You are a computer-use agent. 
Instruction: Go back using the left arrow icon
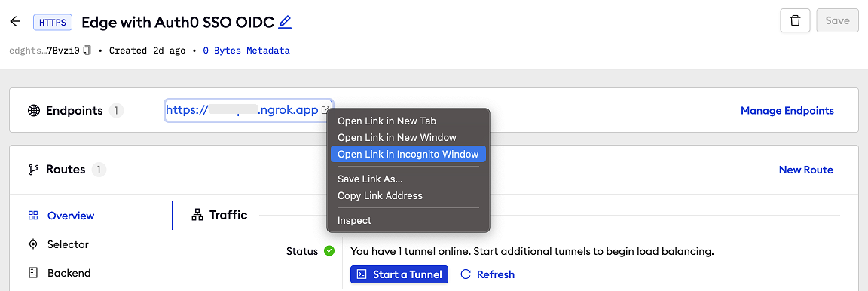pos(16,22)
